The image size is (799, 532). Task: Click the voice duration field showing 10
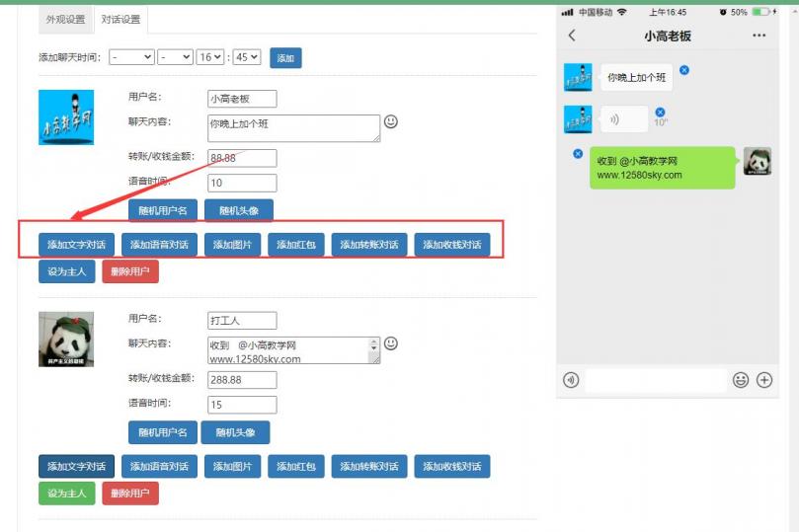[242, 183]
